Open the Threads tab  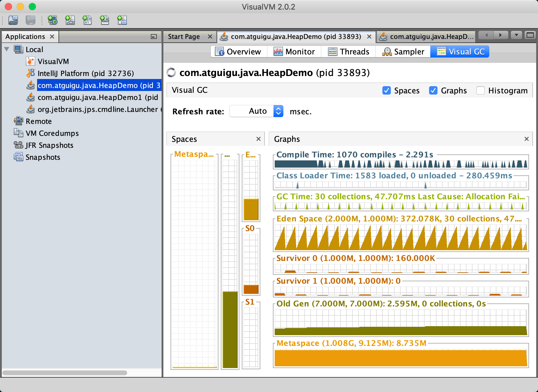point(349,52)
